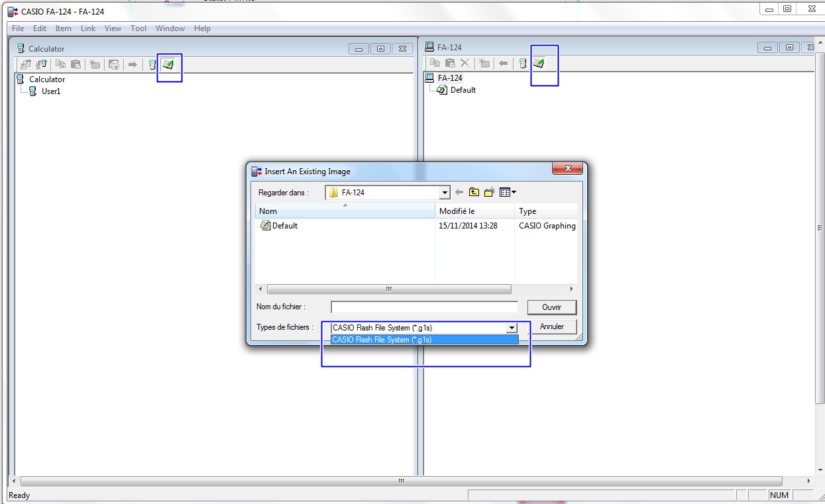Open the view menu icon in dialog

pyautogui.click(x=507, y=192)
